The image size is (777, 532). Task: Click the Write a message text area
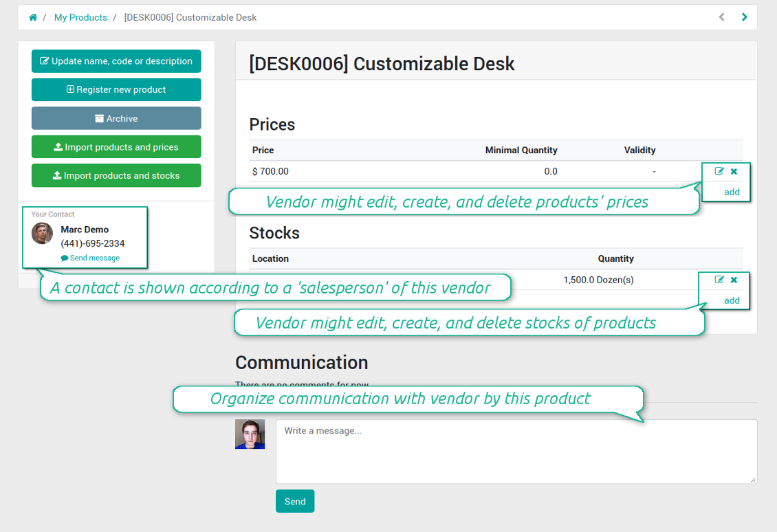(516, 451)
